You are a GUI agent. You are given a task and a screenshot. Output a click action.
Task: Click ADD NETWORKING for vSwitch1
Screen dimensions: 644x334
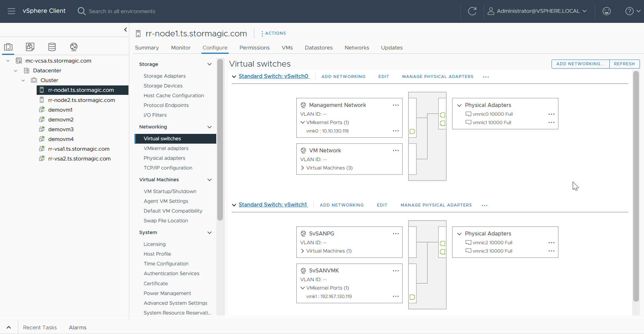point(342,205)
